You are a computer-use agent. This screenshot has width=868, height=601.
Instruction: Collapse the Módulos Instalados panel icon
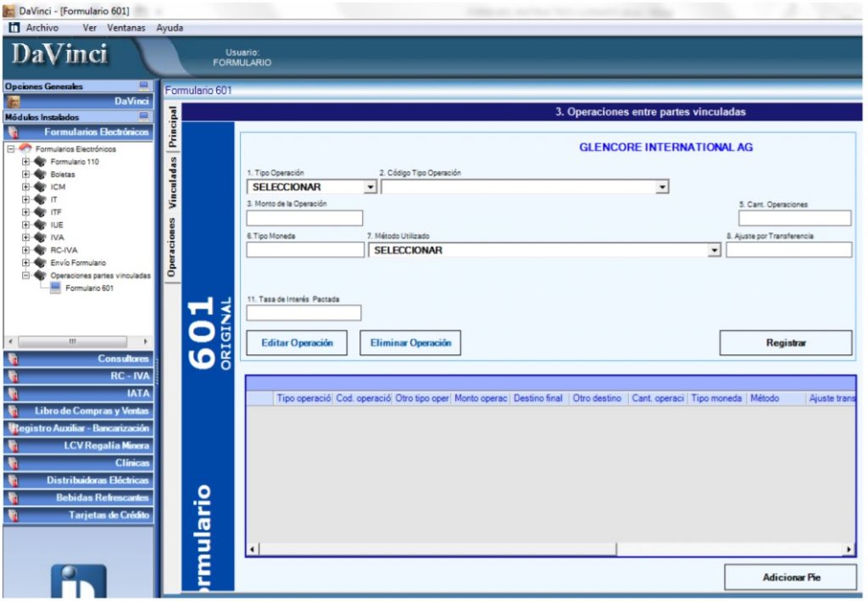(x=143, y=117)
